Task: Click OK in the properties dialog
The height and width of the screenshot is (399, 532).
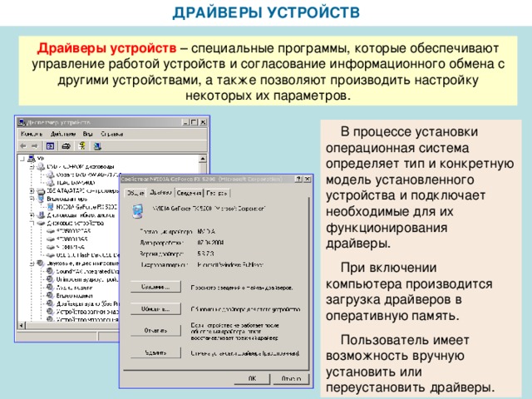Action: [x=252, y=378]
